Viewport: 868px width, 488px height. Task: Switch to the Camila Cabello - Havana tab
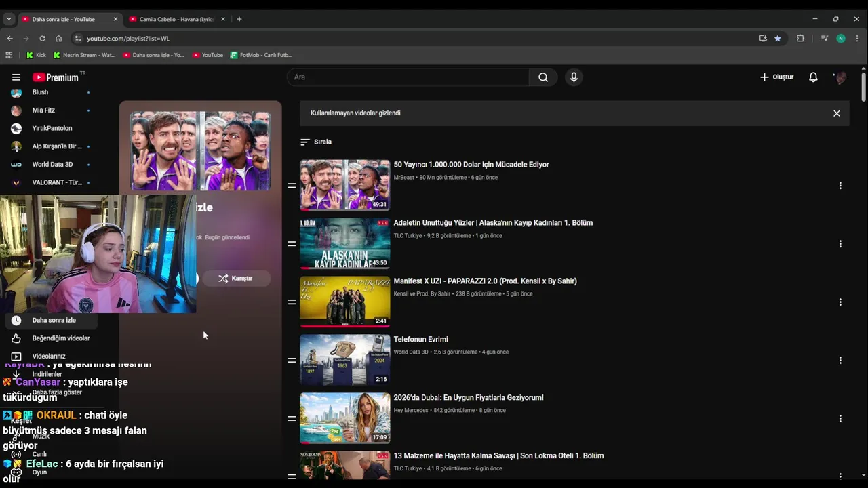(x=176, y=19)
